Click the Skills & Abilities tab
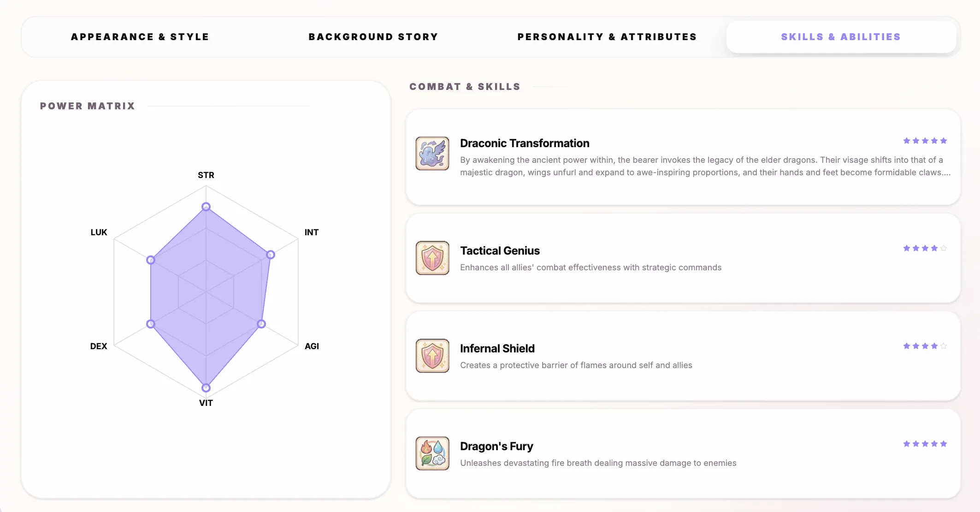Viewport: 980px width, 512px height. (x=840, y=36)
